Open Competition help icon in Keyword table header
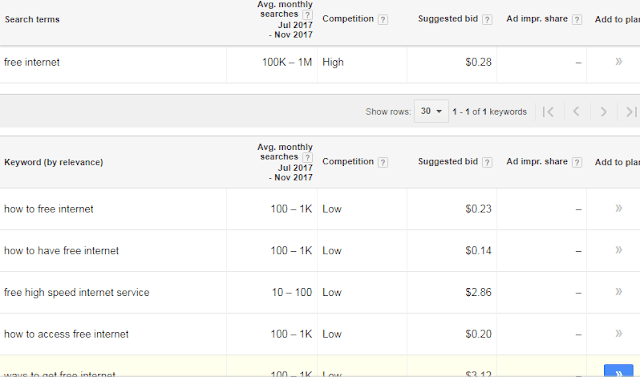The width and height of the screenshot is (640, 377). tap(382, 162)
